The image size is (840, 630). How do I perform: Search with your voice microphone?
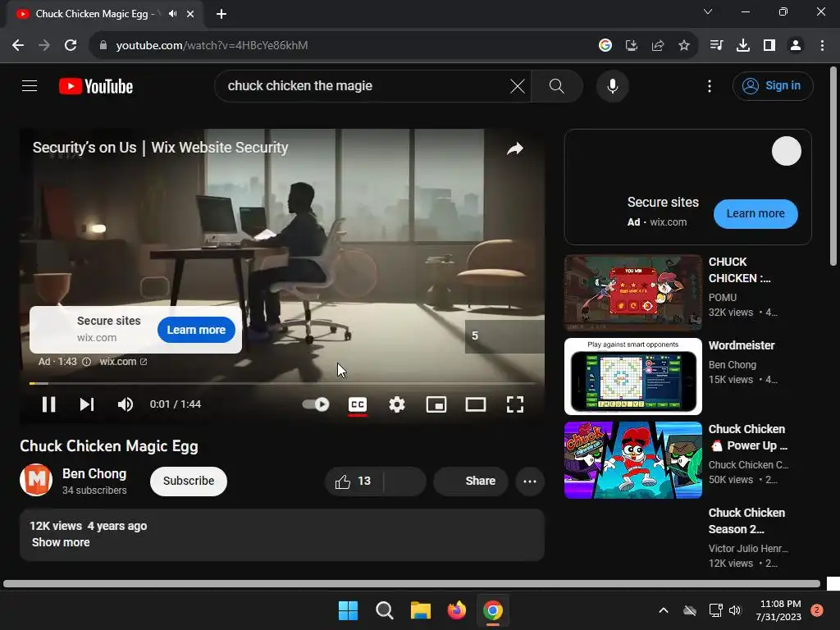612,85
